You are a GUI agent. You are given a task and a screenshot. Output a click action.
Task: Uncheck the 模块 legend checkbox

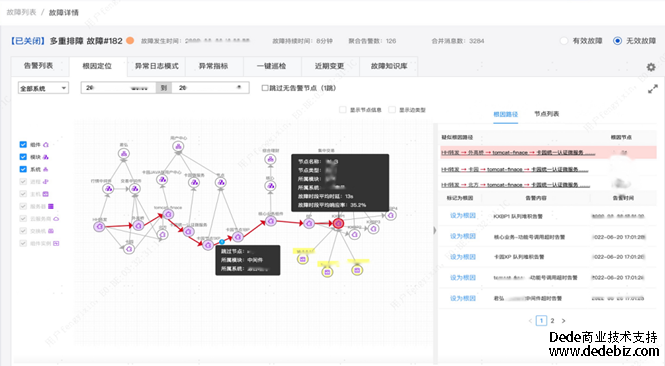click(23, 157)
